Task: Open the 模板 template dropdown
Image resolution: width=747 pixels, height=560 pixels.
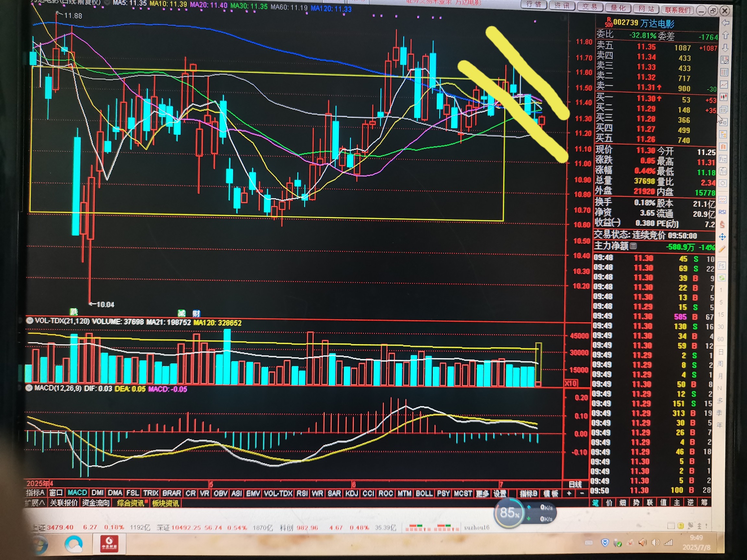Action: pos(551,494)
